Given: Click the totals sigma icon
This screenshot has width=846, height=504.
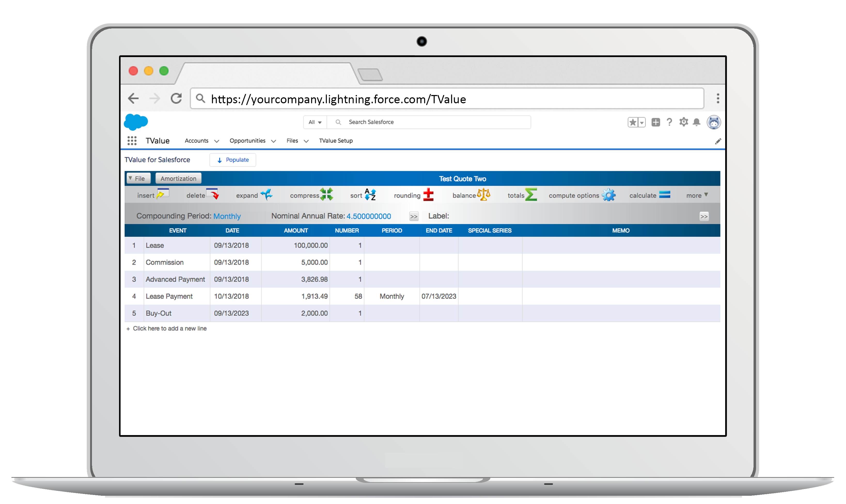Looking at the screenshot, I should coord(531,194).
